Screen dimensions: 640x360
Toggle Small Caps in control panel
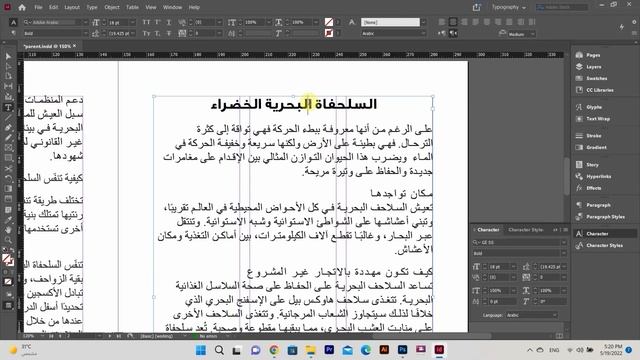(x=146, y=33)
